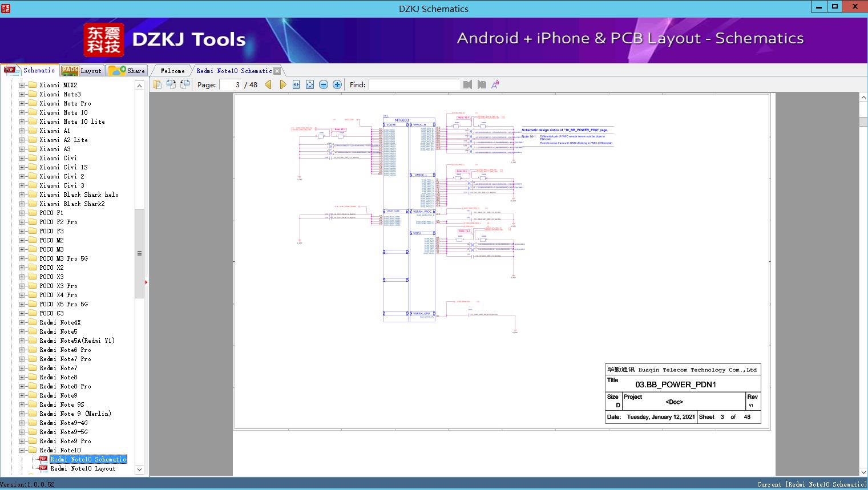Click the Find text input field

(414, 84)
